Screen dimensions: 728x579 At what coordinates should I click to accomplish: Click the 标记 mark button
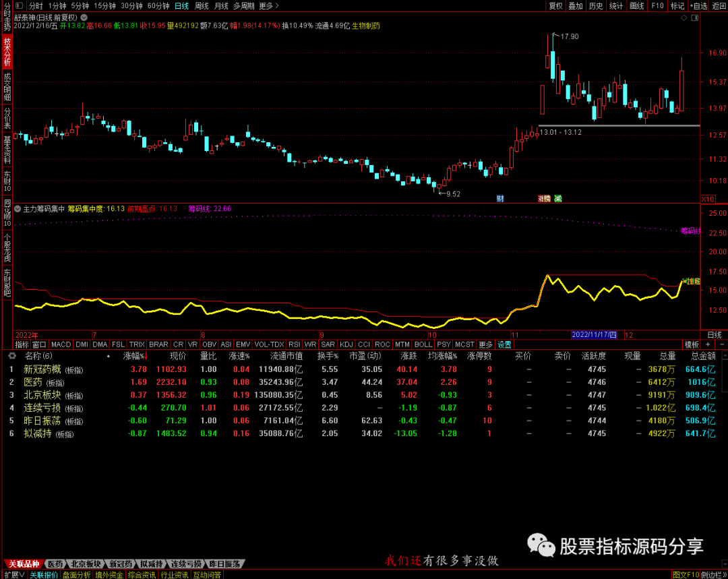677,5
